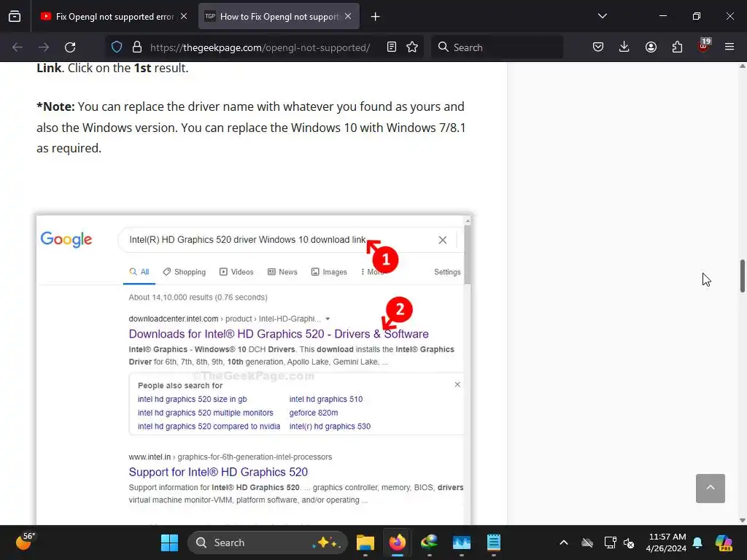This screenshot has height=560, width=747.
Task: Show hidden system tray icons
Action: click(564, 542)
